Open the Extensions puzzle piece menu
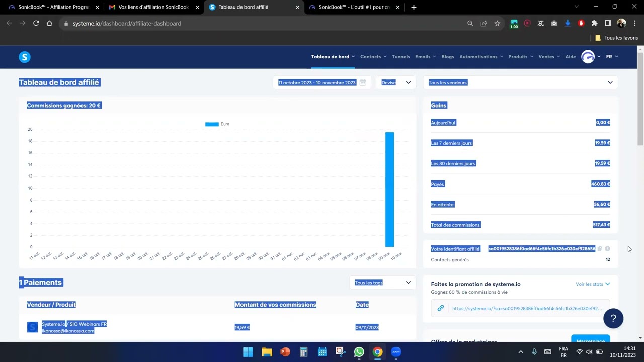The height and width of the screenshot is (362, 644). 594,23
